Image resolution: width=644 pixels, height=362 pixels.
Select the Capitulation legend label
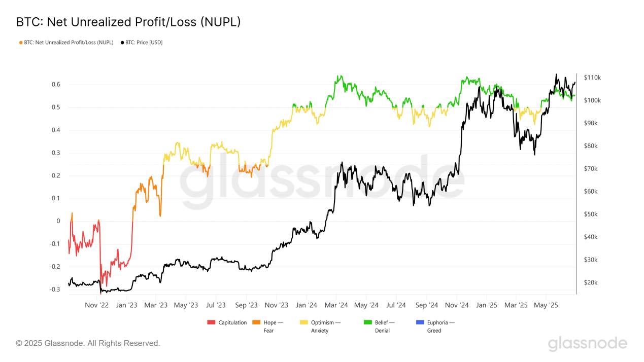coord(233,322)
